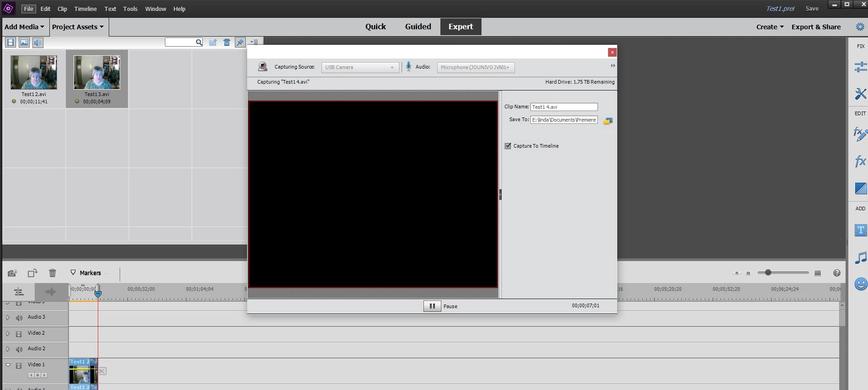Click the pin panel icon
The width and height of the screenshot is (868, 390).
pyautogui.click(x=240, y=43)
